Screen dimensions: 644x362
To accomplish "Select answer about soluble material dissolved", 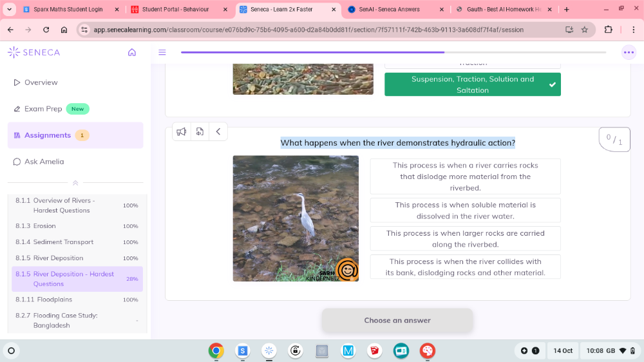I will [x=465, y=210].
